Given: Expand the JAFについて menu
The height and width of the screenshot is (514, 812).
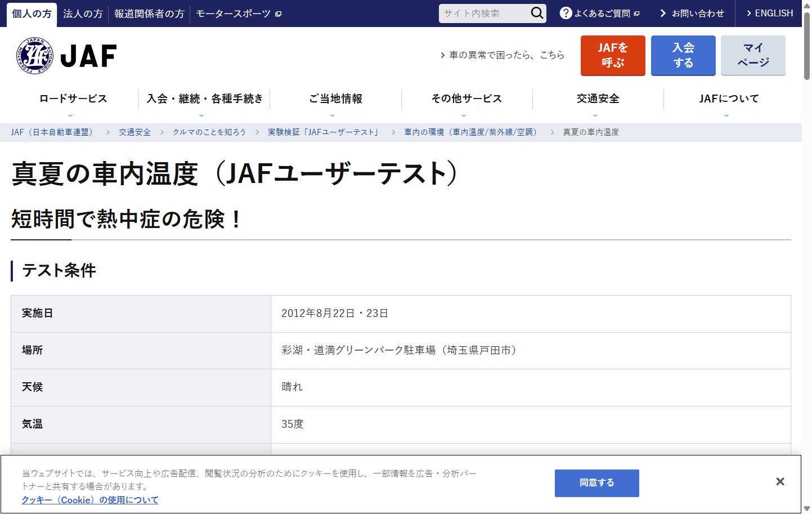Looking at the screenshot, I should [x=729, y=99].
